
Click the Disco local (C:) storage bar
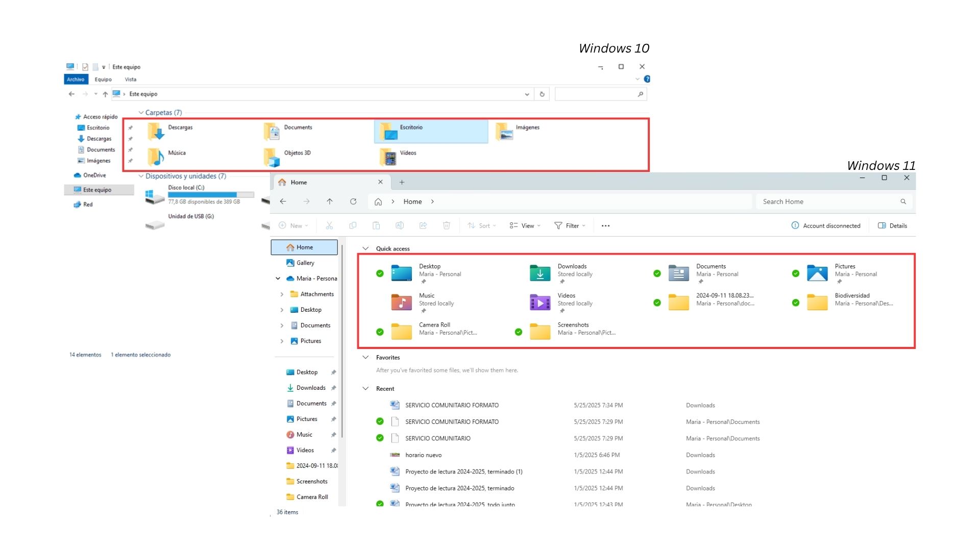click(211, 195)
